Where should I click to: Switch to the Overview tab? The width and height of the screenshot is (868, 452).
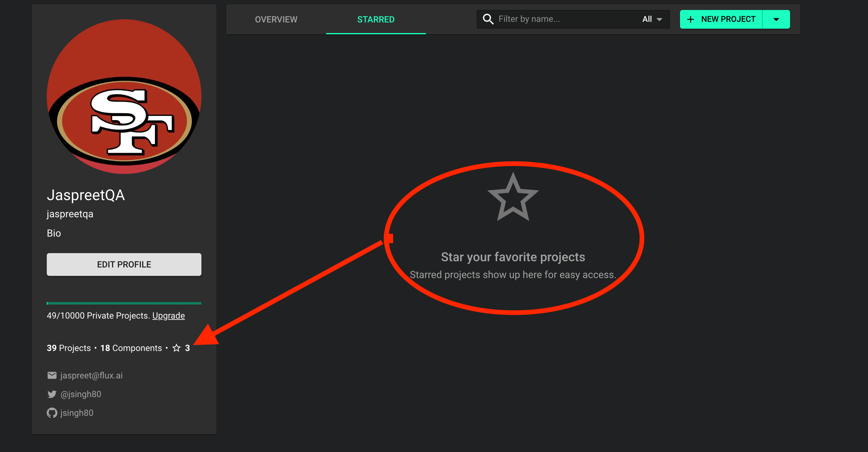click(x=276, y=20)
